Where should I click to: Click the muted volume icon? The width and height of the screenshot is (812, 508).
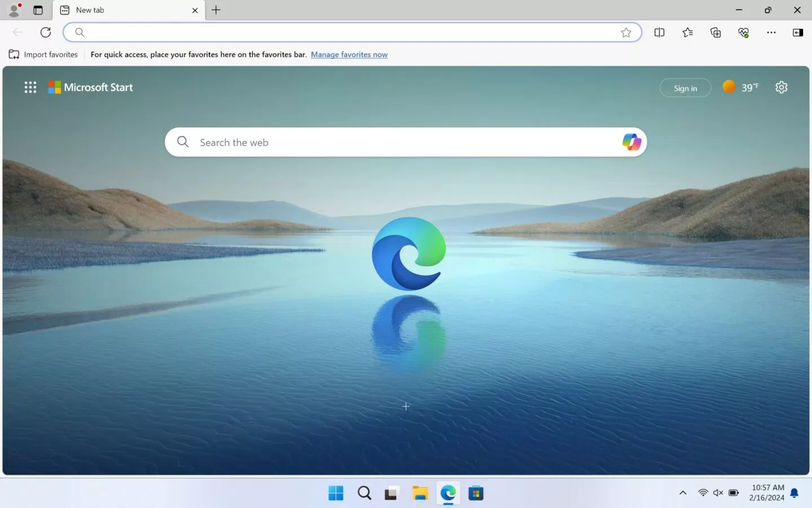point(718,493)
